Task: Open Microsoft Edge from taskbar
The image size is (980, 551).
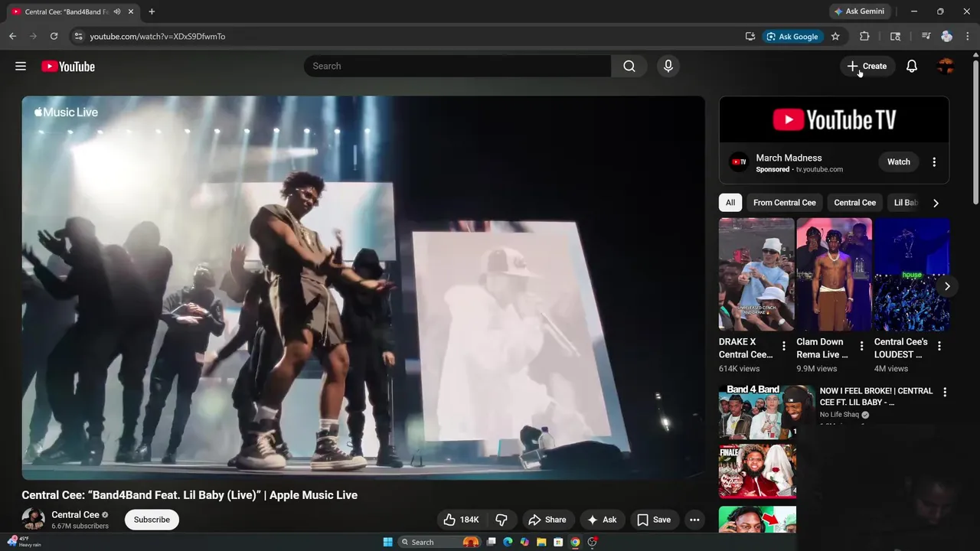Action: point(507,542)
